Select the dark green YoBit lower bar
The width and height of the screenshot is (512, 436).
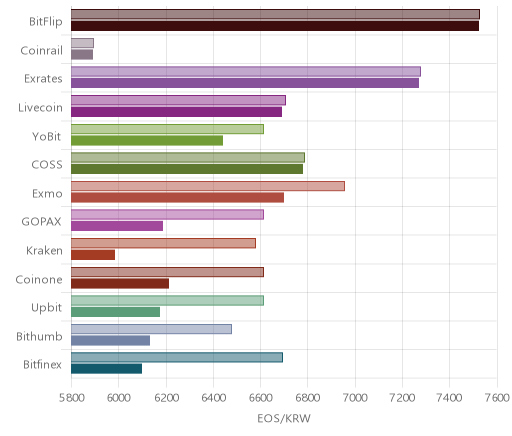(147, 141)
